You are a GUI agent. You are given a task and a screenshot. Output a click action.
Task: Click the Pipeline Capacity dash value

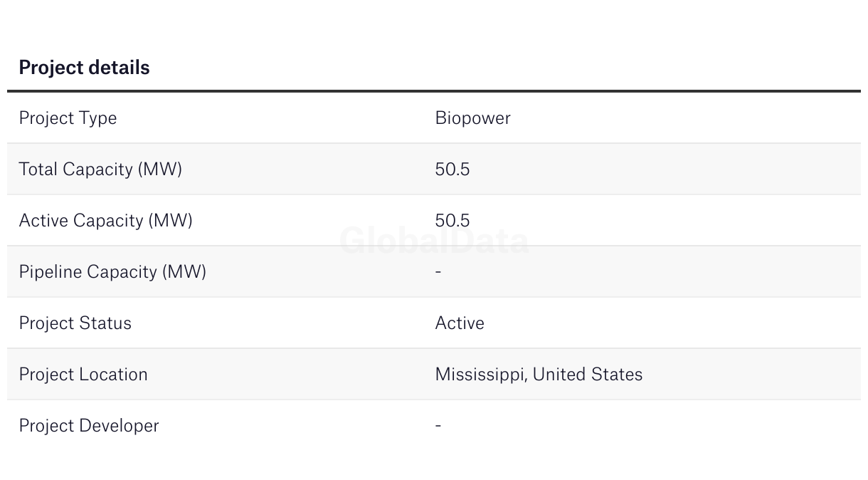coord(438,271)
